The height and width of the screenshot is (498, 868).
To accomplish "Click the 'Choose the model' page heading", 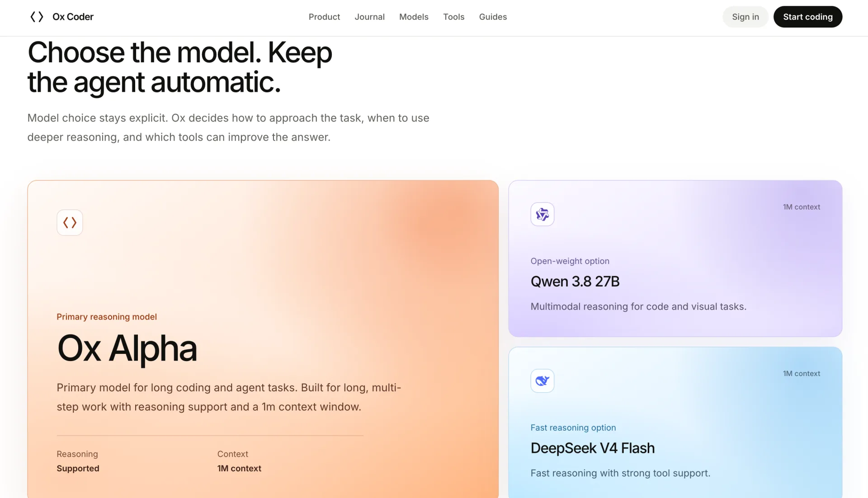I will (x=180, y=67).
